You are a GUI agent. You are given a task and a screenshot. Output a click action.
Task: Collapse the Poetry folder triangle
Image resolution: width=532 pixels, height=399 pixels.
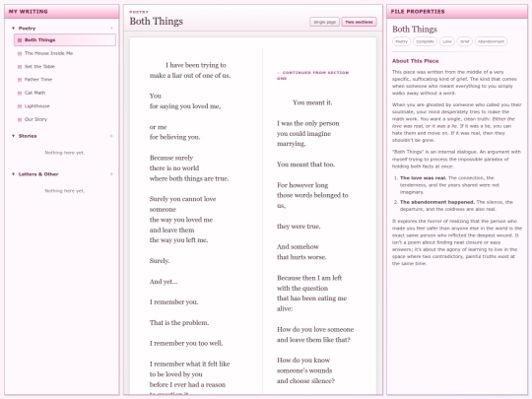click(13, 29)
